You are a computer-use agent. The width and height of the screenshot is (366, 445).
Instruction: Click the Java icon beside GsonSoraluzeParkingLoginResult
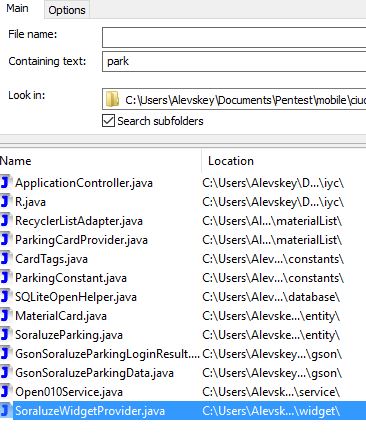[6, 354]
